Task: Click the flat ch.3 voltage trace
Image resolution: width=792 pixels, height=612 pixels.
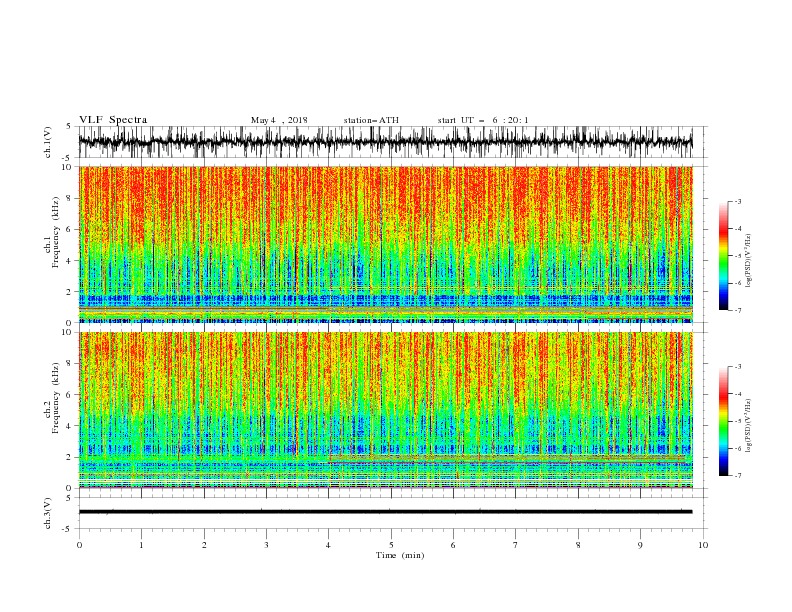Action: (x=385, y=512)
